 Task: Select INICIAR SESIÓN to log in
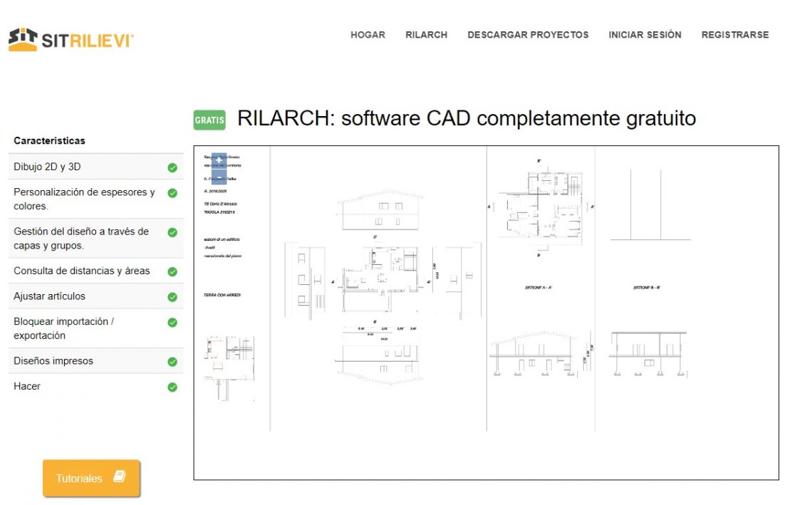[x=645, y=35]
